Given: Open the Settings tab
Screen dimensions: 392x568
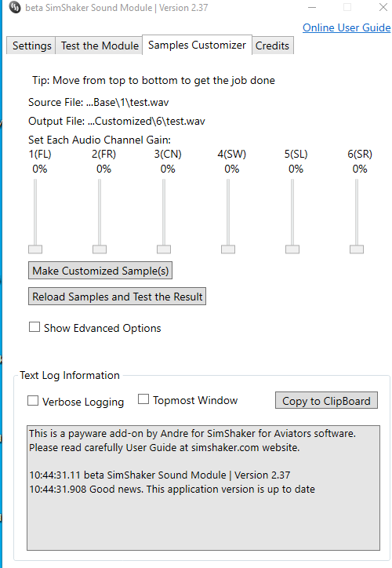Looking at the screenshot, I should [x=31, y=46].
